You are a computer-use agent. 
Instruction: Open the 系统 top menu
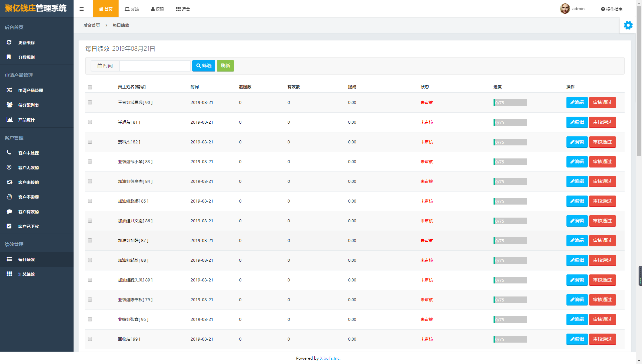[132, 9]
